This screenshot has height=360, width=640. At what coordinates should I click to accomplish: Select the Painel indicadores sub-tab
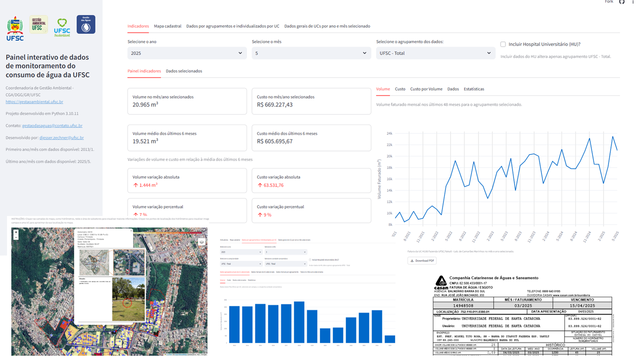click(x=144, y=71)
